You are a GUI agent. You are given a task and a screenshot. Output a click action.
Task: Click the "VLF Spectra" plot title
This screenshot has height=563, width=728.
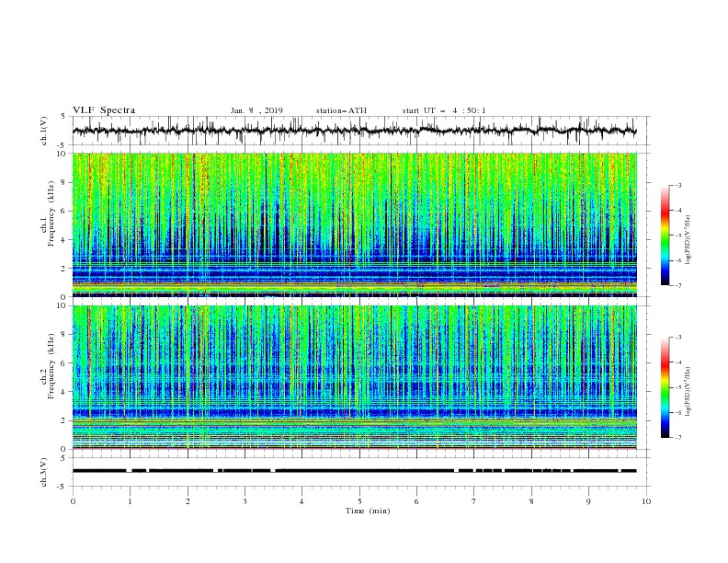pos(104,110)
